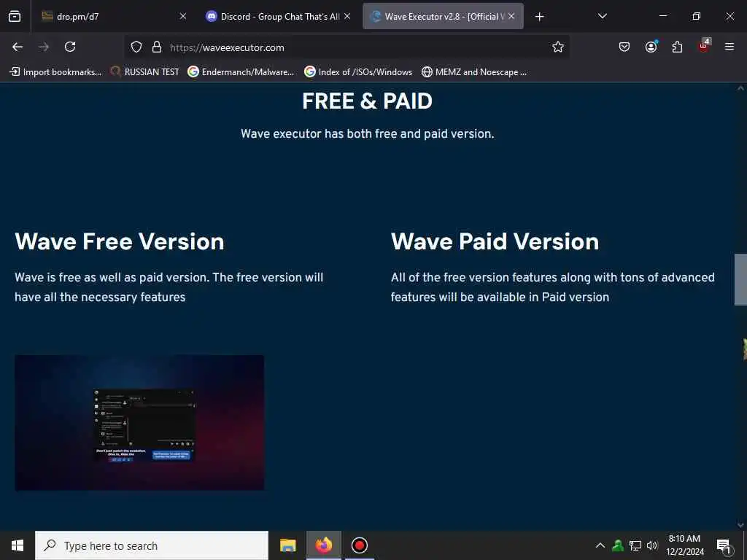Open Index of /ISOs/Windows bookmark
The width and height of the screenshot is (747, 560).
click(x=358, y=72)
